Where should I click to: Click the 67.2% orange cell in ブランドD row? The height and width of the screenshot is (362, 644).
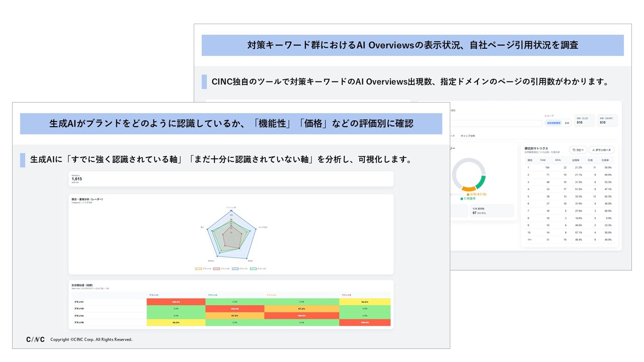click(x=302, y=308)
